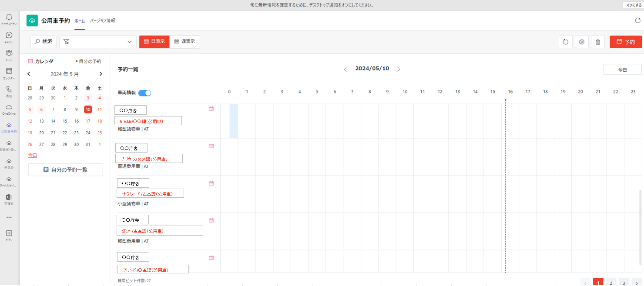The width and height of the screenshot is (644, 286).
Task: Open チャット in the Teams sidebar
Action: [x=9, y=37]
